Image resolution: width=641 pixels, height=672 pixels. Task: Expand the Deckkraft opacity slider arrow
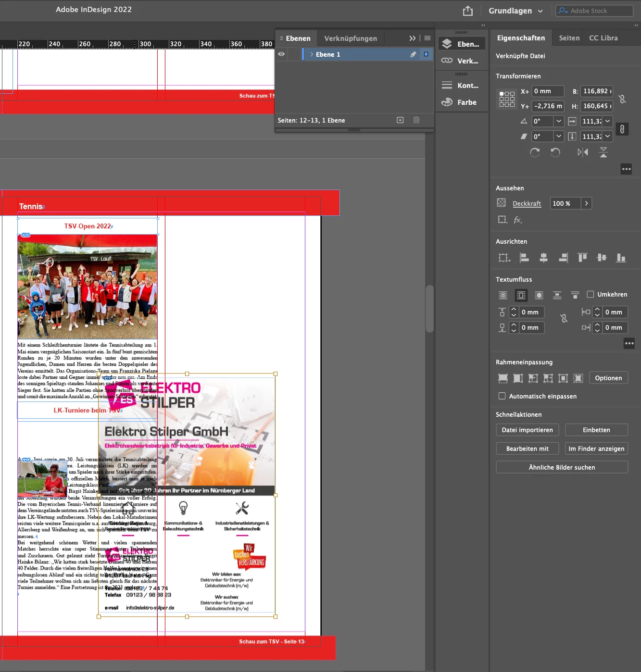click(x=586, y=203)
